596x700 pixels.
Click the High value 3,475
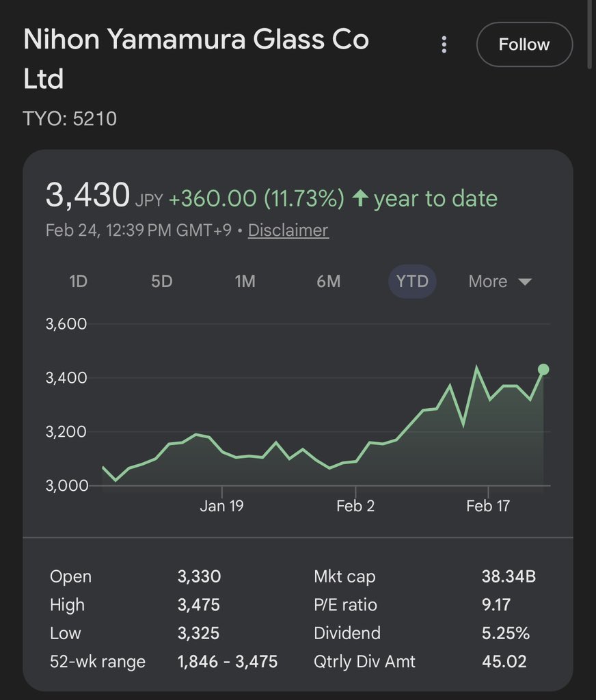199,605
